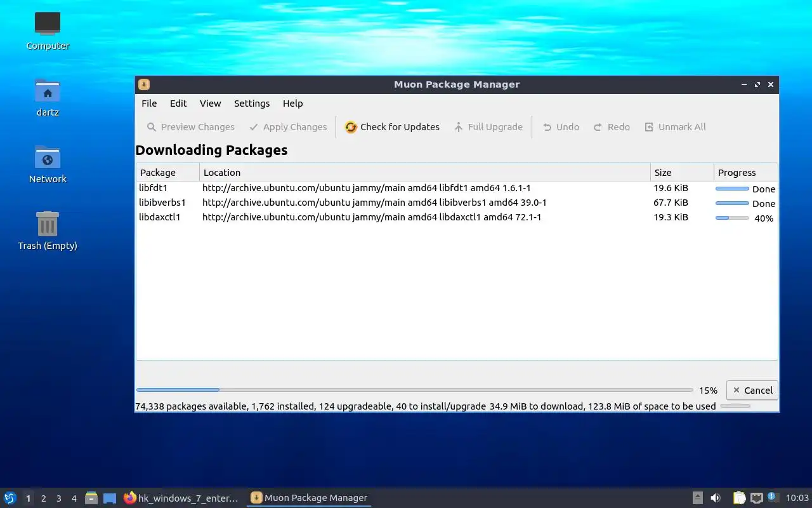Open the Network desktop icon
The image size is (812, 508).
coord(48,164)
